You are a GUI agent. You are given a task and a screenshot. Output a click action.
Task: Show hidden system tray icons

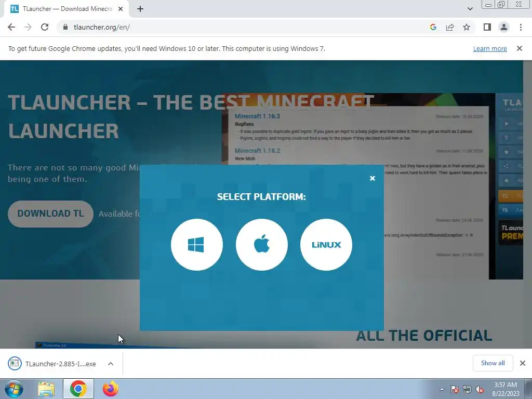442,390
